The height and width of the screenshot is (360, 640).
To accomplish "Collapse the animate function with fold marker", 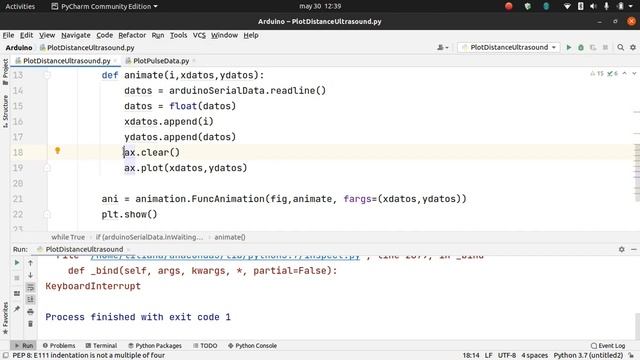I will (47, 75).
